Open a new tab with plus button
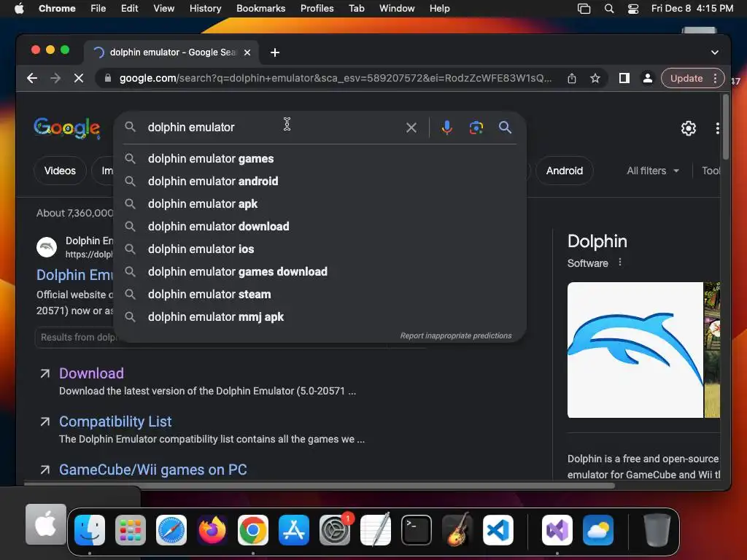Image resolution: width=747 pixels, height=560 pixels. click(275, 52)
